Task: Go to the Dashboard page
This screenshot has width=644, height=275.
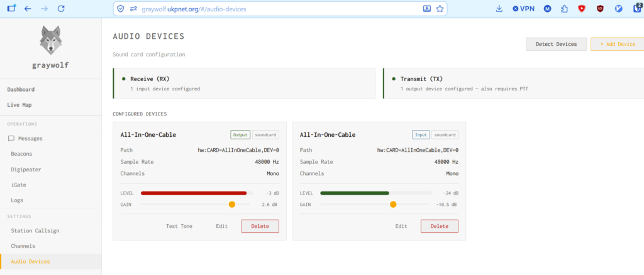Action: click(21, 89)
